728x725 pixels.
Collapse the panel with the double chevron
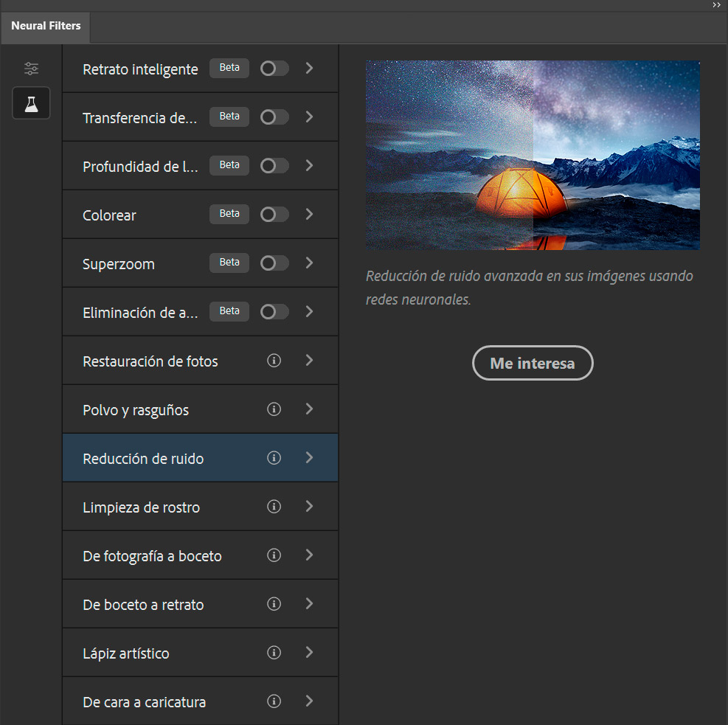pos(716,5)
